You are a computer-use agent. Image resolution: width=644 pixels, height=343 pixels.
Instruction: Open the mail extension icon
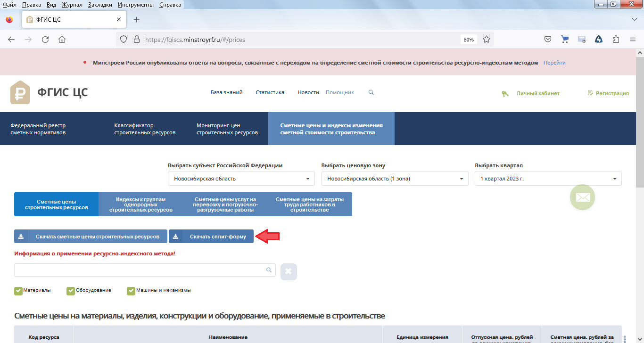(582, 40)
